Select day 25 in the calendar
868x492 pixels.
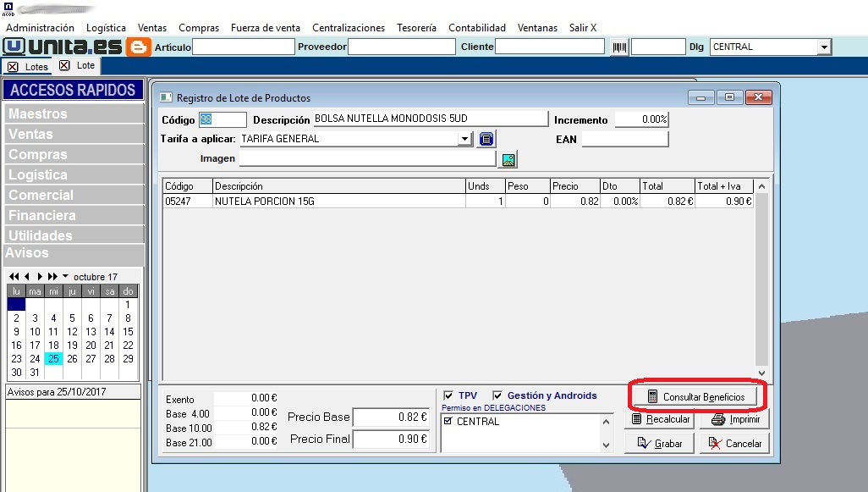53,358
